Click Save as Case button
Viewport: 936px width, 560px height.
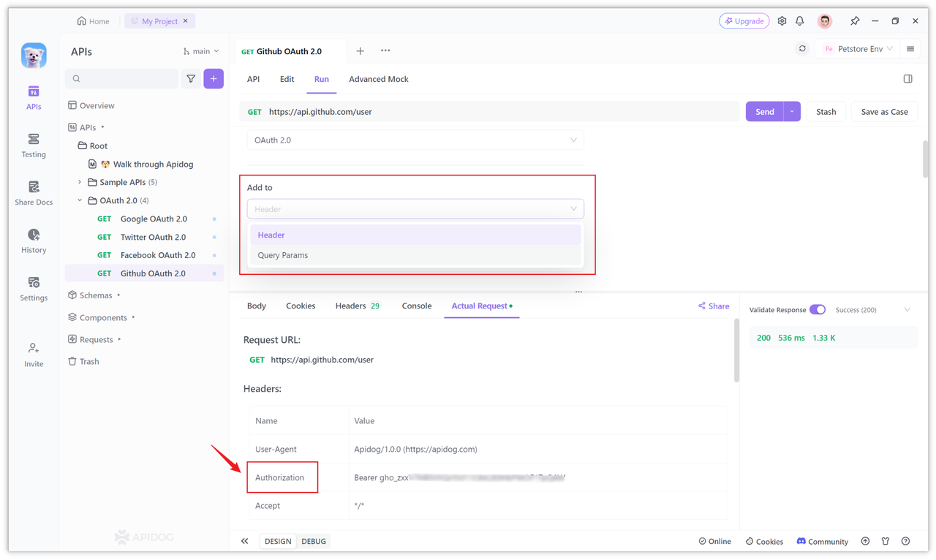[x=885, y=112]
